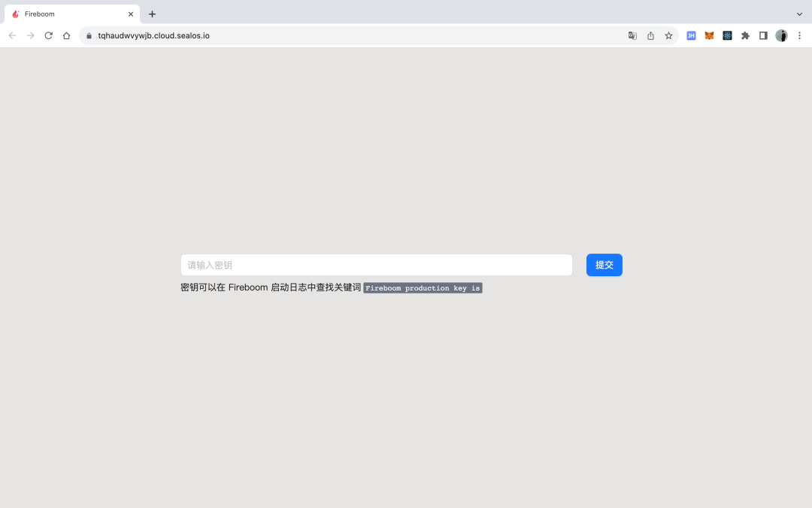Bookmark this tab with the star icon
This screenshot has width=812, height=508.
tap(668, 36)
